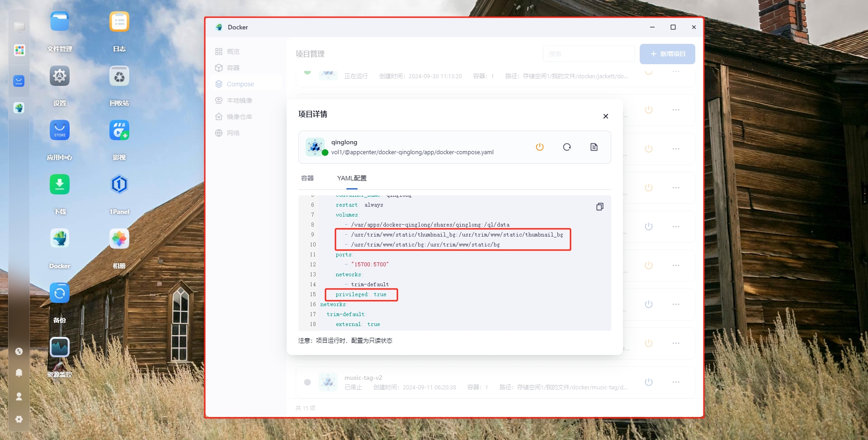Click the music-tag-v2 project name
The image size is (868, 440).
[x=363, y=378]
